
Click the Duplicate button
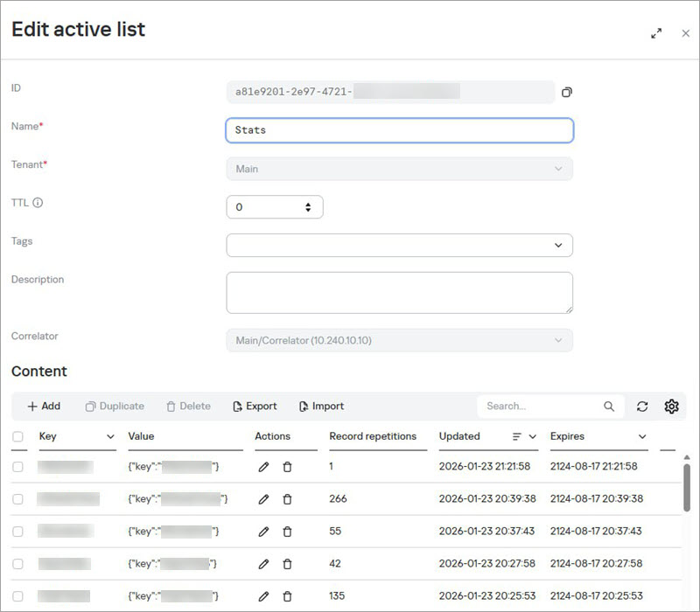[x=115, y=407]
